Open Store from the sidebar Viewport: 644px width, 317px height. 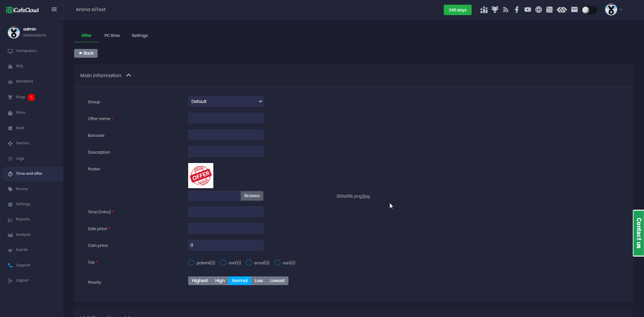pyautogui.click(x=32, y=113)
